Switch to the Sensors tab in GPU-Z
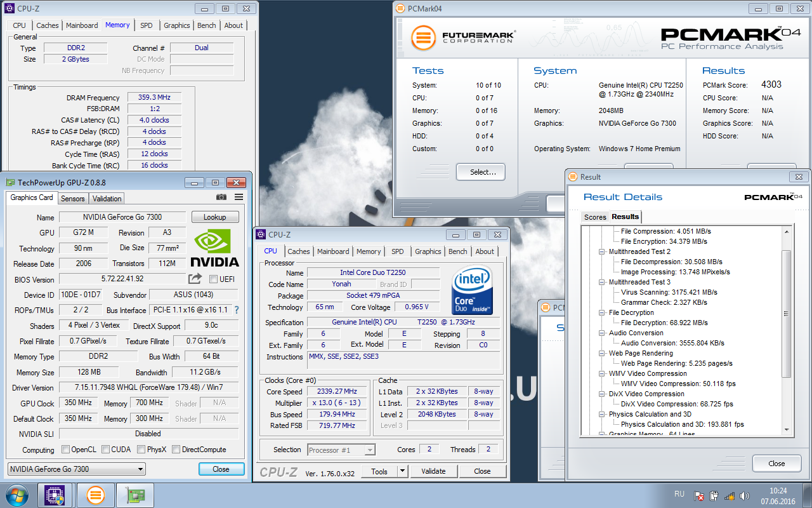This screenshot has height=508, width=812. 72,198
